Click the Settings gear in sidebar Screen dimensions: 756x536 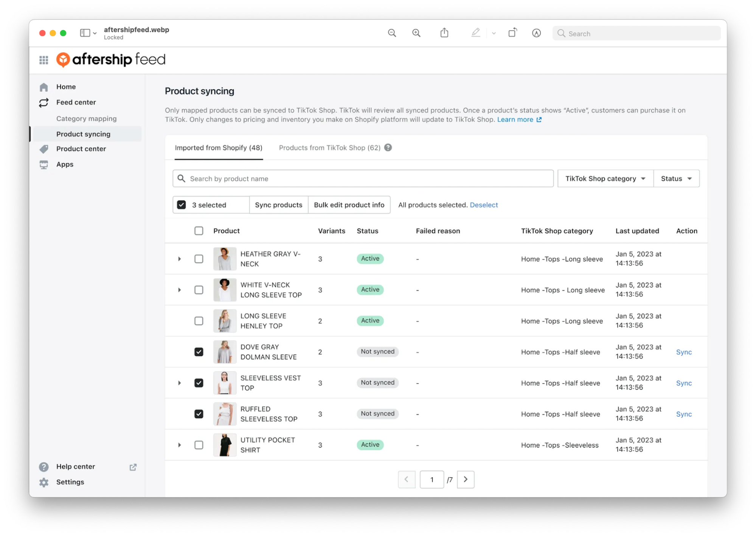coord(44,482)
